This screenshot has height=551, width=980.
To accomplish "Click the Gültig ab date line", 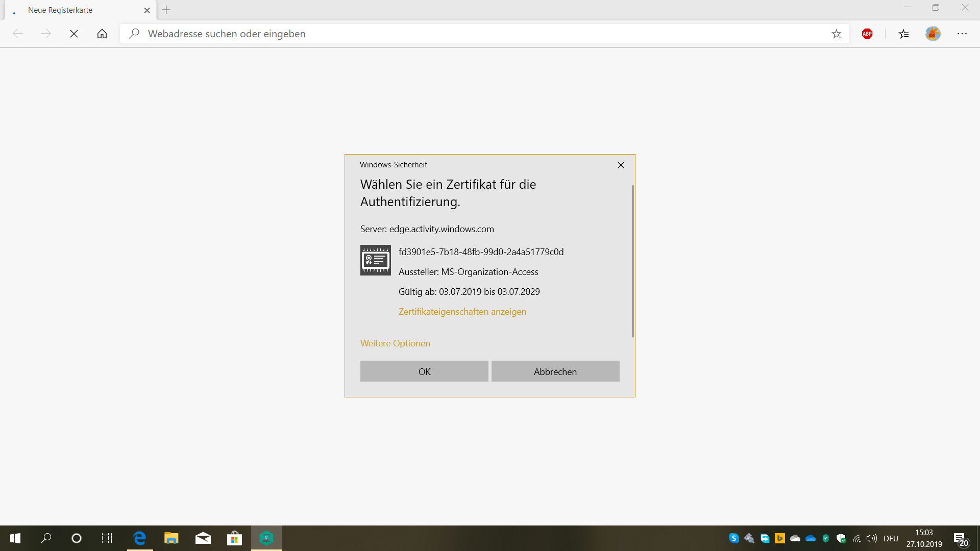I will [469, 292].
